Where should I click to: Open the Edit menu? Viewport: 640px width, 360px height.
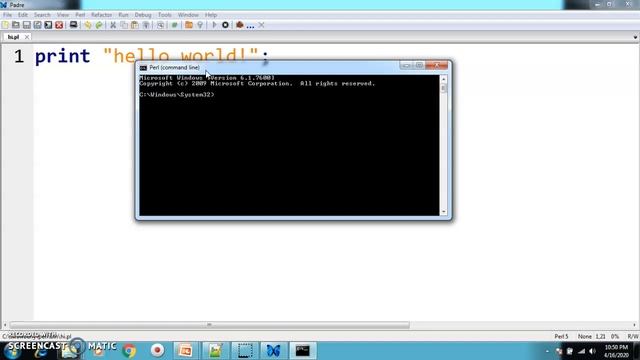pos(23,15)
